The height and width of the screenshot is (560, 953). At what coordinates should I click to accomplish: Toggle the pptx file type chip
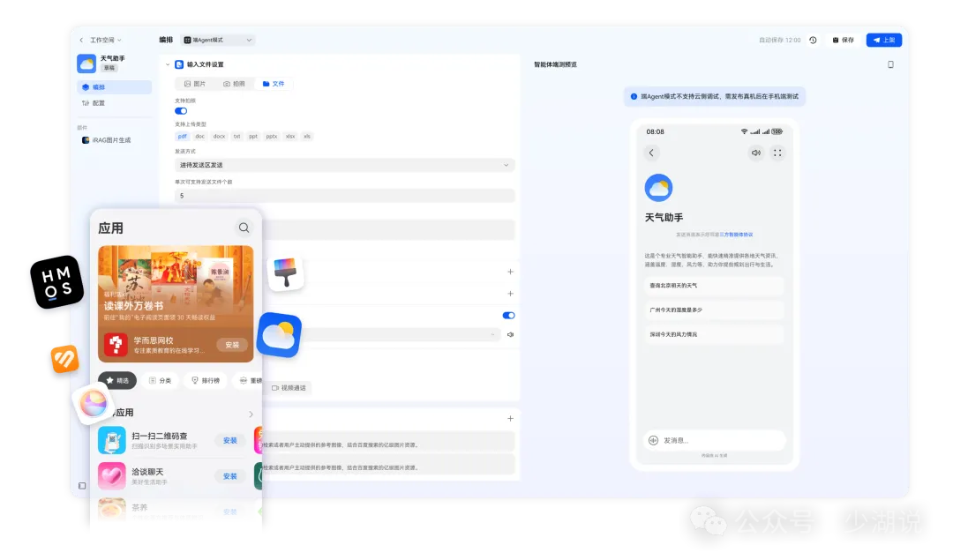click(272, 137)
